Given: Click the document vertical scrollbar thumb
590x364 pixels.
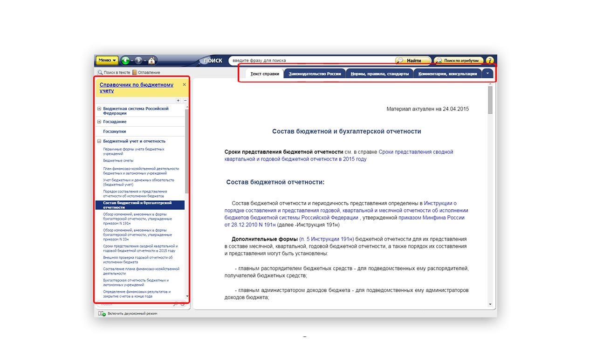Looking at the screenshot, I should click(490, 100).
